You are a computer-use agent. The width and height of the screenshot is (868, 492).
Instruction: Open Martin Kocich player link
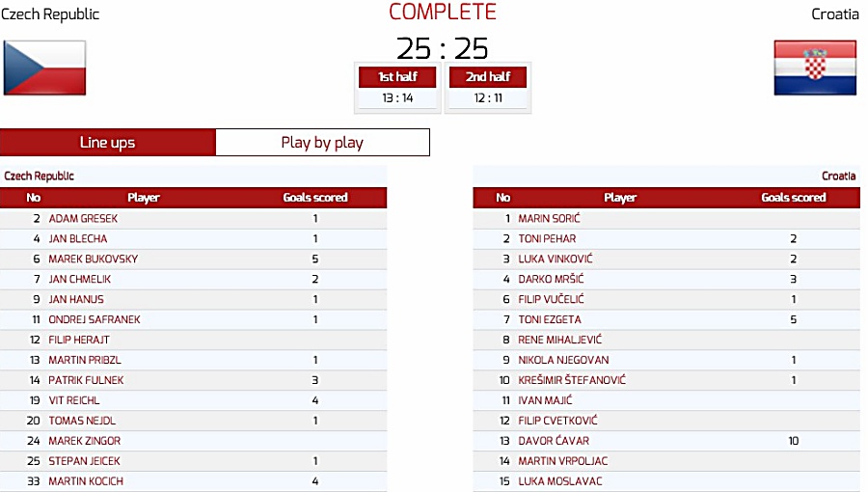[x=86, y=481]
